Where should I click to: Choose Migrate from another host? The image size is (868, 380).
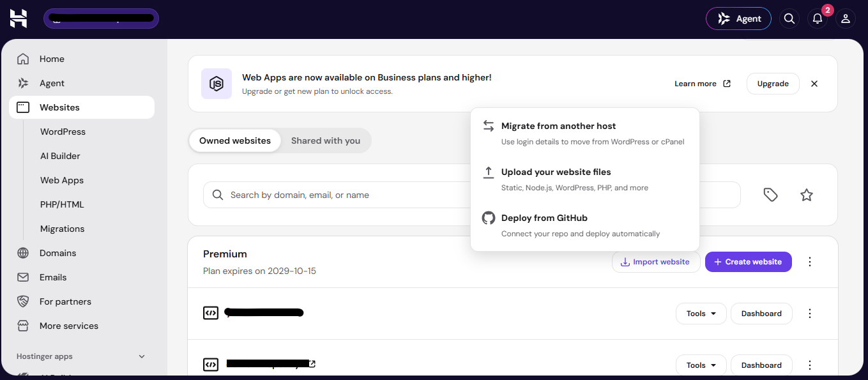coord(585,133)
